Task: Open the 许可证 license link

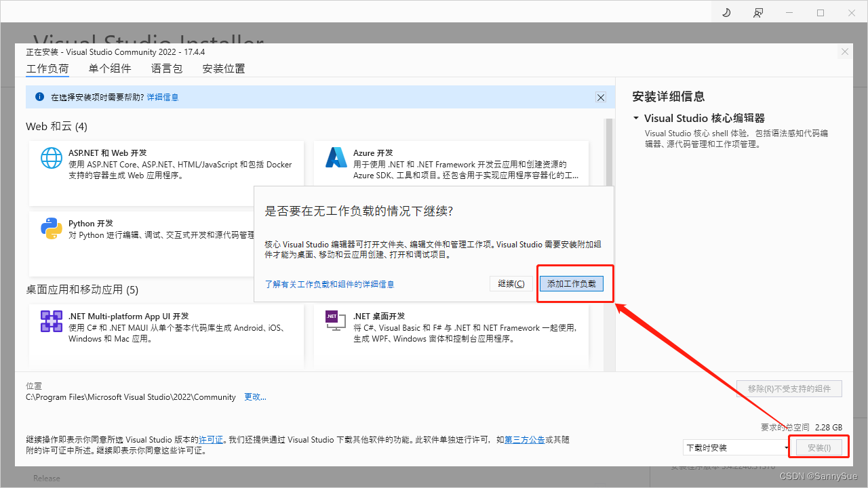Action: point(211,440)
